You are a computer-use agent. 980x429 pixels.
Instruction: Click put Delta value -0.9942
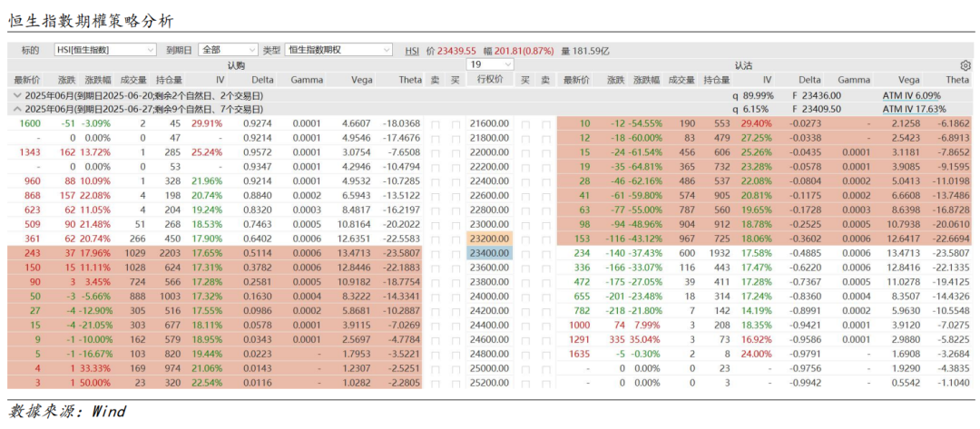806,382
